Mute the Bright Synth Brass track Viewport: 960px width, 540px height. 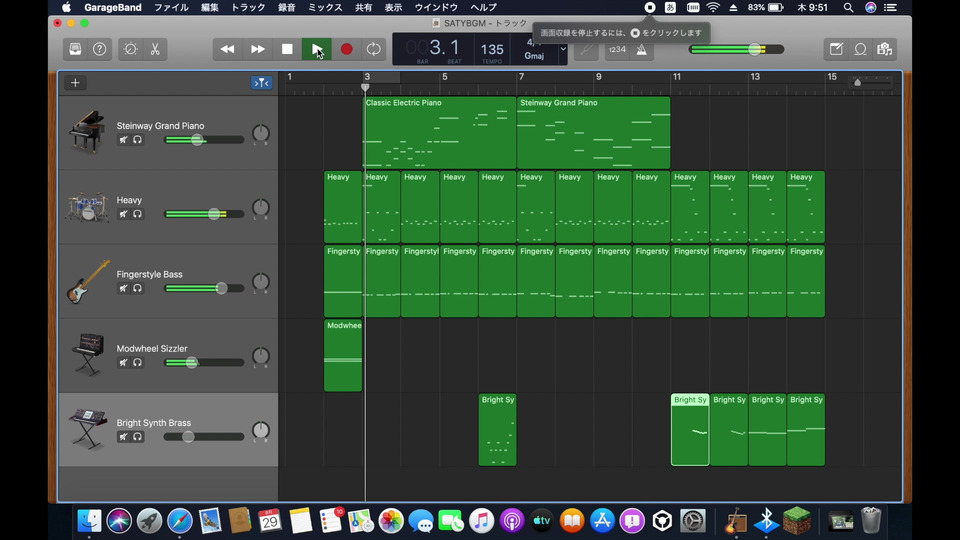click(124, 437)
